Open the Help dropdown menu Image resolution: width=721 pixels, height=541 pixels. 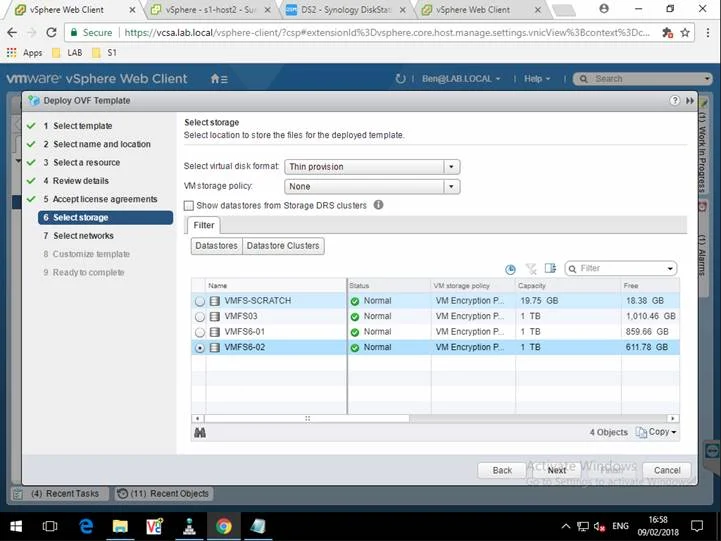click(x=537, y=79)
